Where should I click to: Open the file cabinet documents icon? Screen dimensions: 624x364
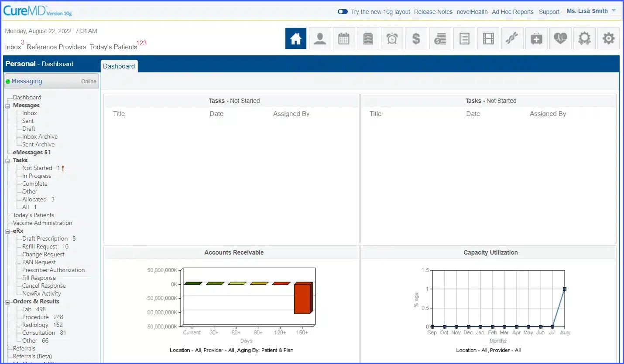click(x=368, y=38)
